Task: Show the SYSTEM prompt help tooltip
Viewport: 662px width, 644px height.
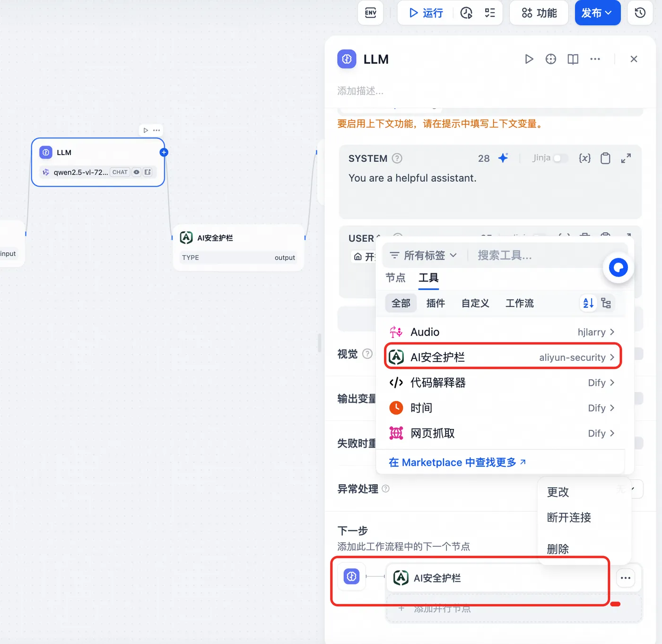Action: pos(397,158)
